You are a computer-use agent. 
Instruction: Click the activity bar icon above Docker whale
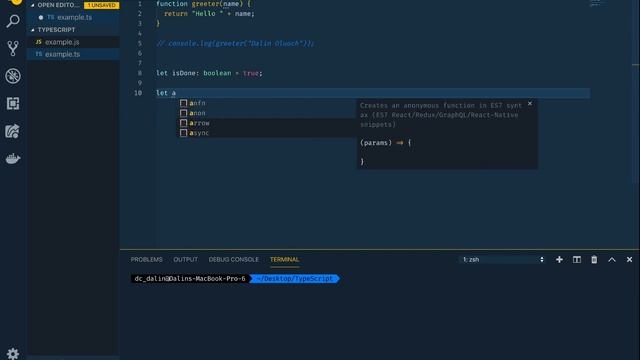point(13,131)
